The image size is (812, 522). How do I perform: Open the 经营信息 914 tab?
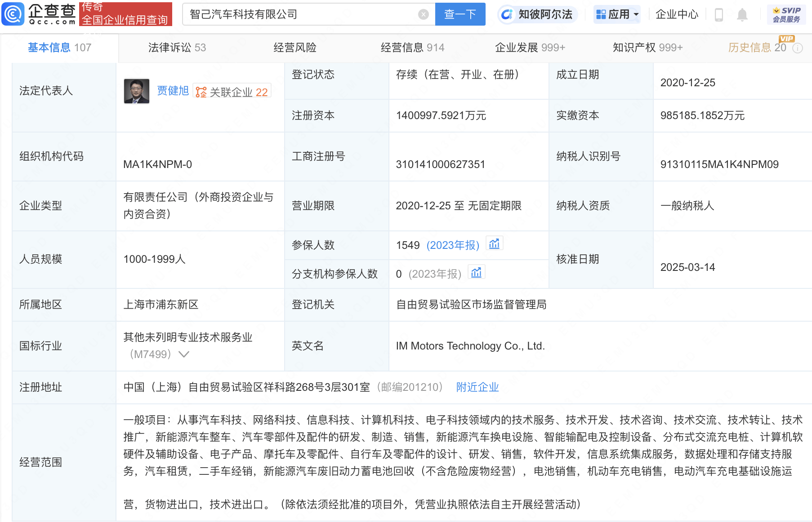tap(412, 48)
